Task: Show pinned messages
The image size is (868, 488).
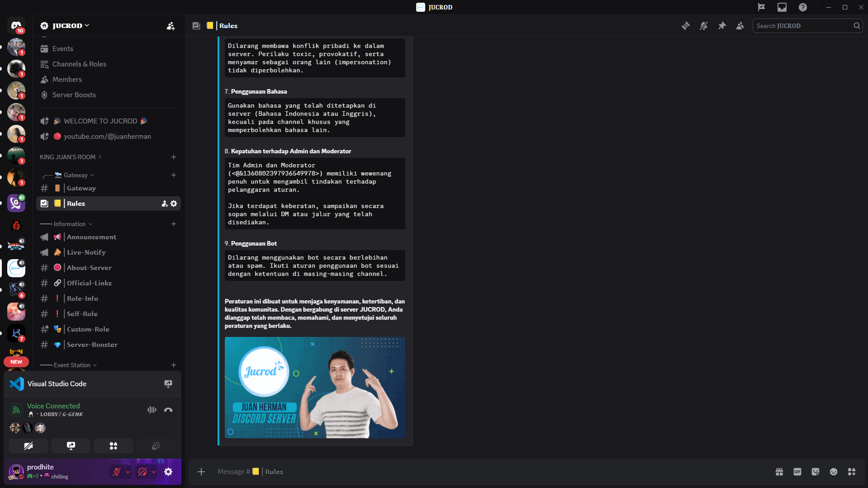Action: 722,26
